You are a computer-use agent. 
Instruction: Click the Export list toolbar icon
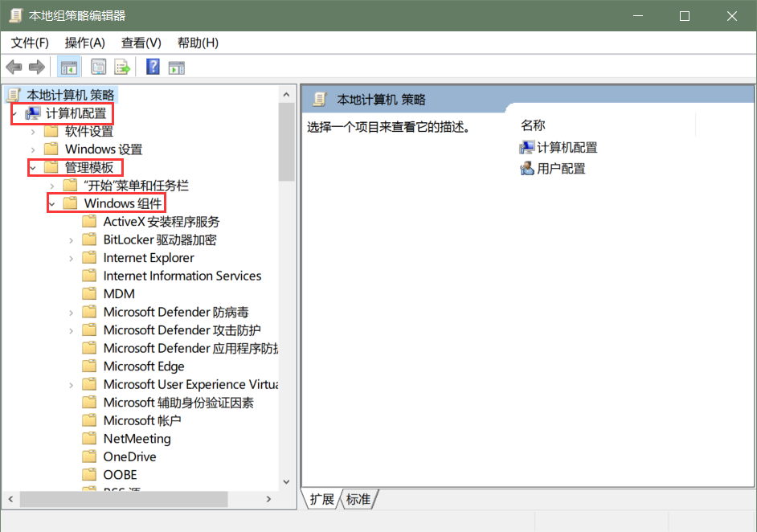tap(122, 68)
